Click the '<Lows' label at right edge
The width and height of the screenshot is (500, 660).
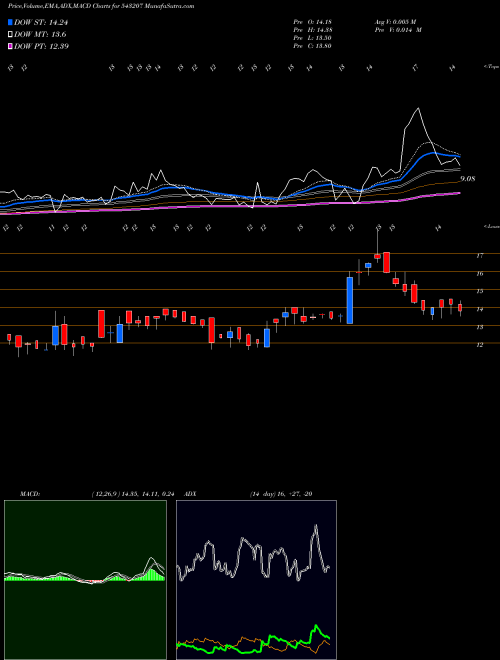(x=492, y=226)
